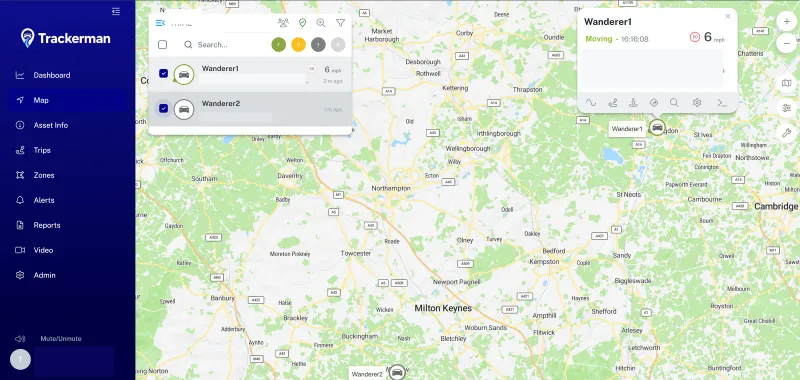800x380 pixels.
Task: Expand the Wanderer1 popup details arrow
Action: coord(722,71)
